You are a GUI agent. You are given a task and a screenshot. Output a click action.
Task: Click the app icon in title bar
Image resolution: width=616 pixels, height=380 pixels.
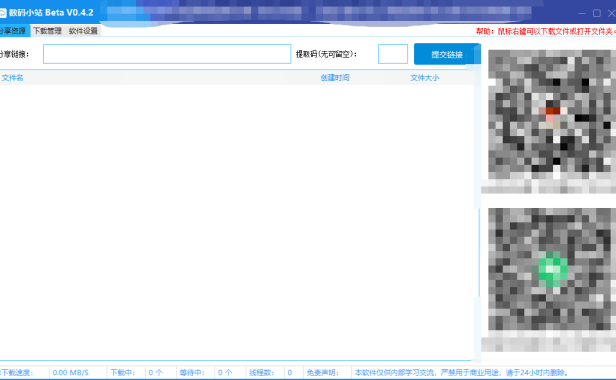point(3,13)
